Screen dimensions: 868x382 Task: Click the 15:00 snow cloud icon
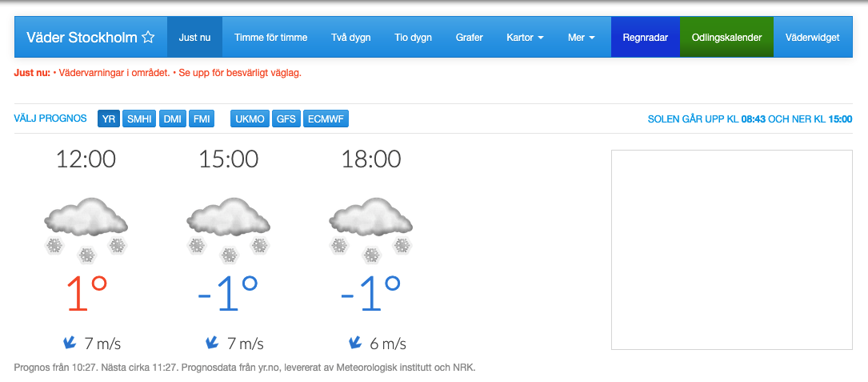[x=229, y=229]
